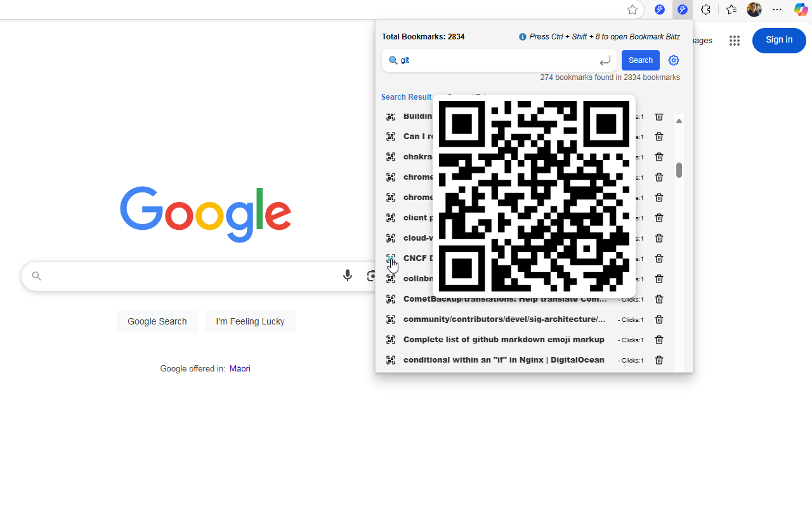Show QR code for the Buildin bookmark
Image resolution: width=812 pixels, height=508 pixels.
(391, 116)
